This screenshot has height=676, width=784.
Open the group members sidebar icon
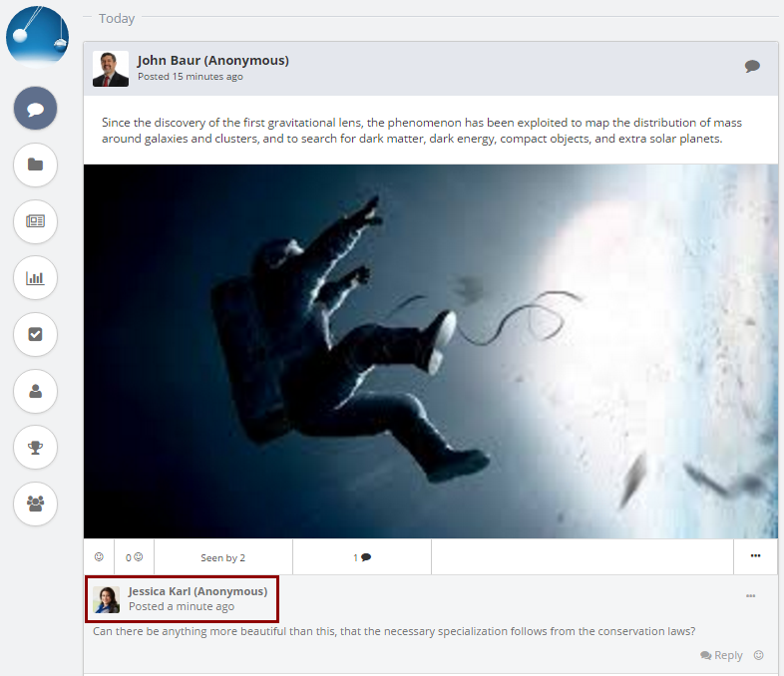point(35,504)
